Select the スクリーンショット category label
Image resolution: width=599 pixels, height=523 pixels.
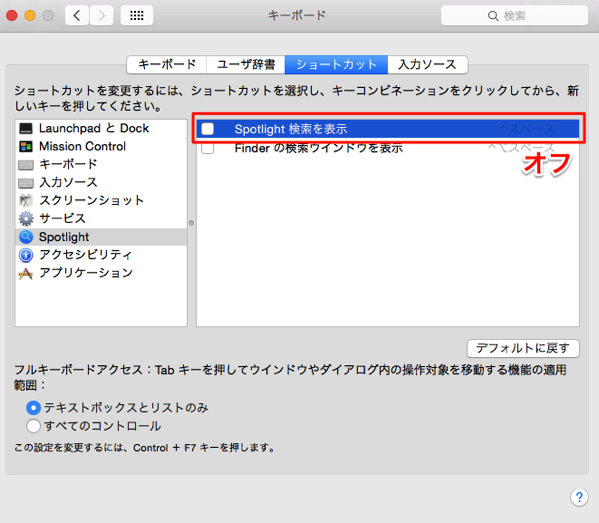point(92,201)
